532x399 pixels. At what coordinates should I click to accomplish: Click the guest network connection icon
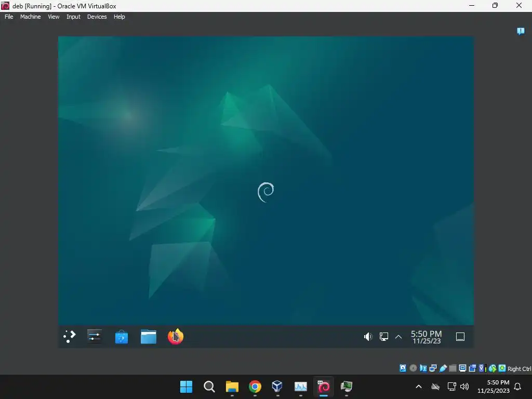pos(384,337)
